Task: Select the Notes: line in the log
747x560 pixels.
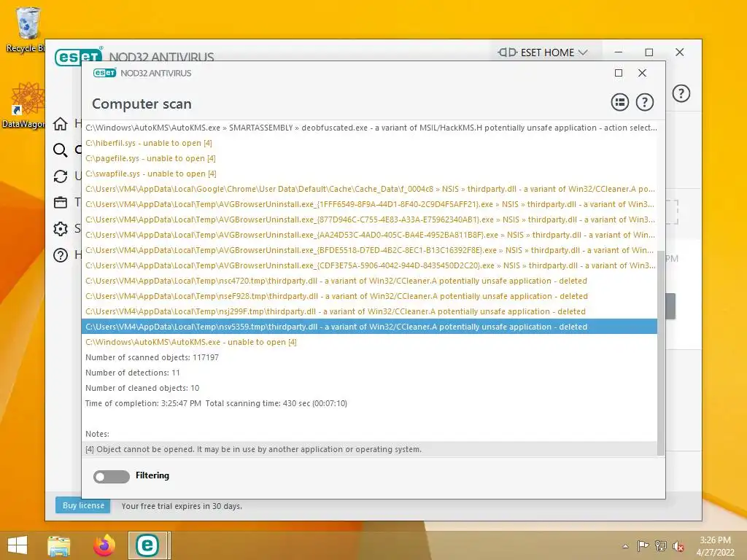Action: [369, 434]
